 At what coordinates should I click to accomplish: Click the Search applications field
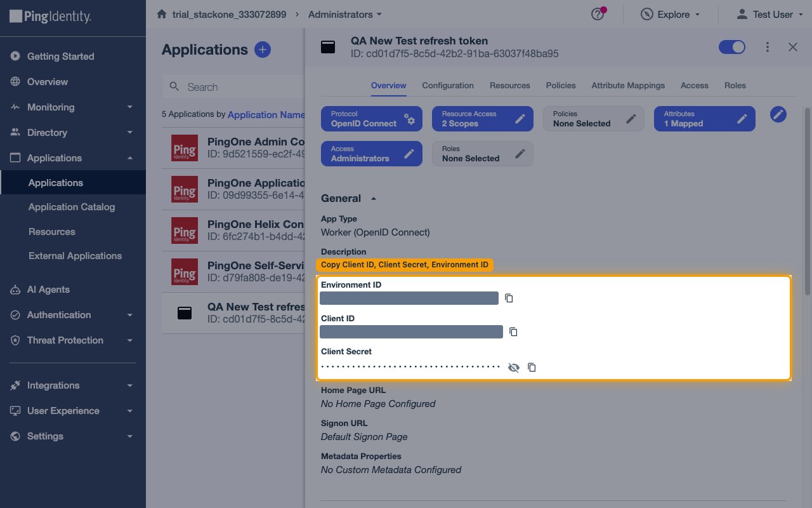(233, 87)
